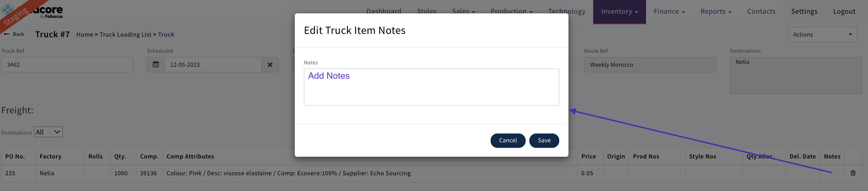This screenshot has height=191, width=868.
Task: Save the truck item notes
Action: tap(544, 141)
